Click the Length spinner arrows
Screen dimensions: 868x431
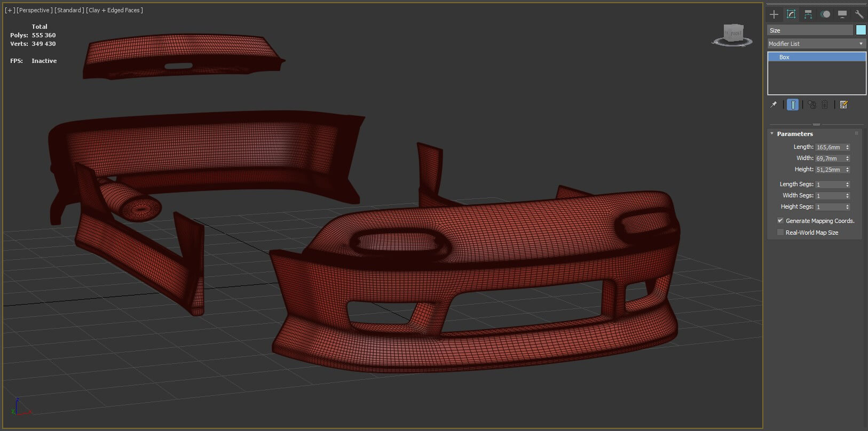(847, 147)
